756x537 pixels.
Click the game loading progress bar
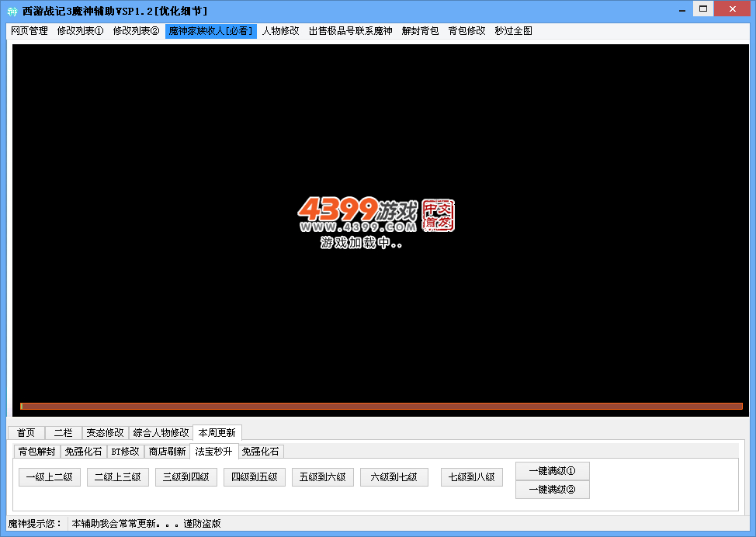381,406
